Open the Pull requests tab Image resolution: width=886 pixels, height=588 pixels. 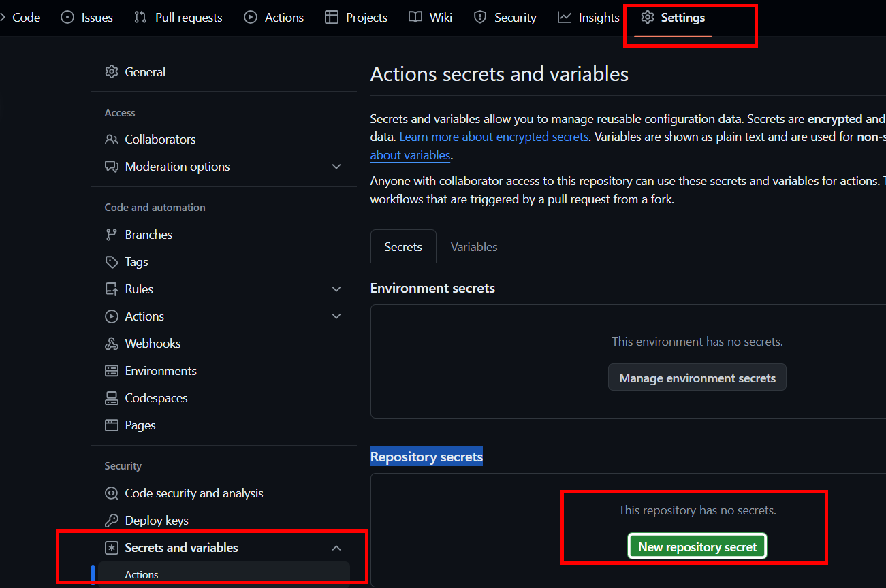(x=178, y=18)
